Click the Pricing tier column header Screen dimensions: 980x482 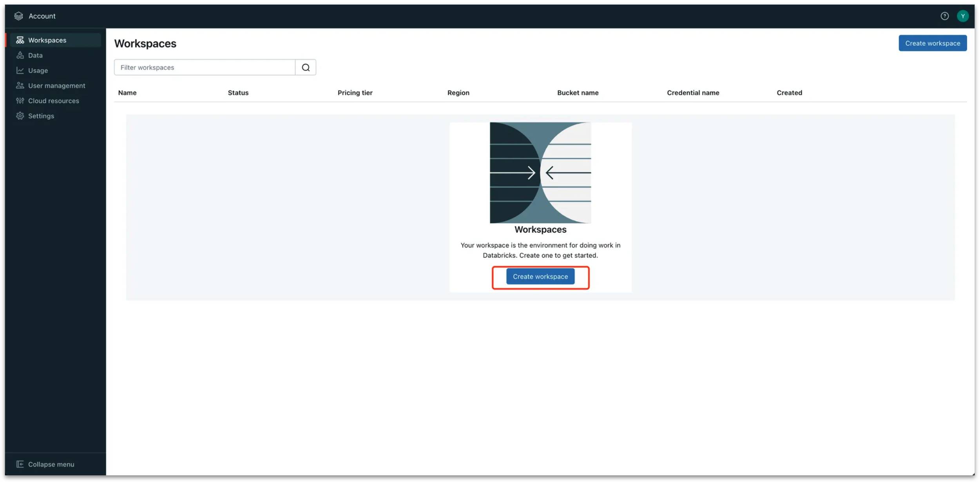point(355,93)
